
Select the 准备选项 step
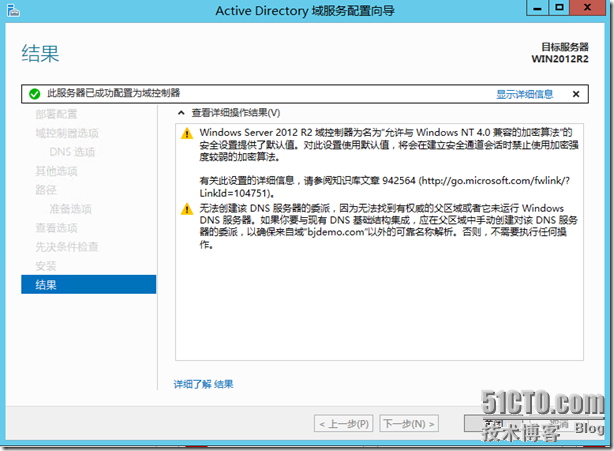click(x=70, y=209)
